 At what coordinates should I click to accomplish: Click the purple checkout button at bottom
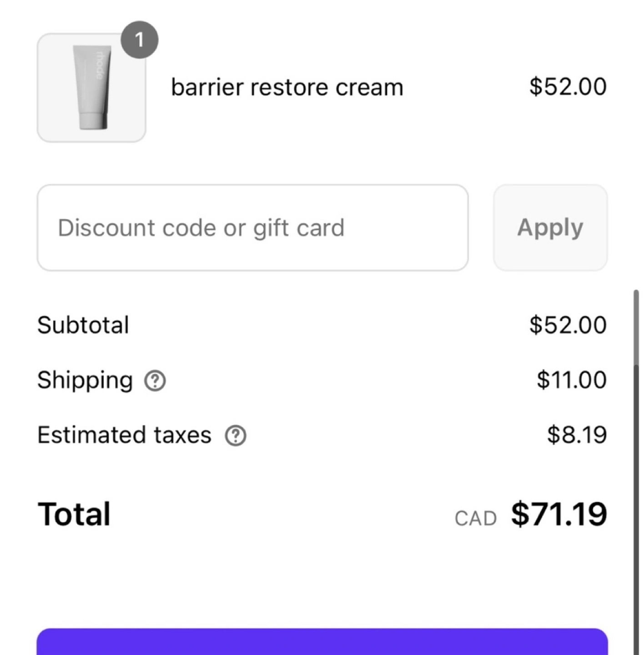(x=322, y=642)
